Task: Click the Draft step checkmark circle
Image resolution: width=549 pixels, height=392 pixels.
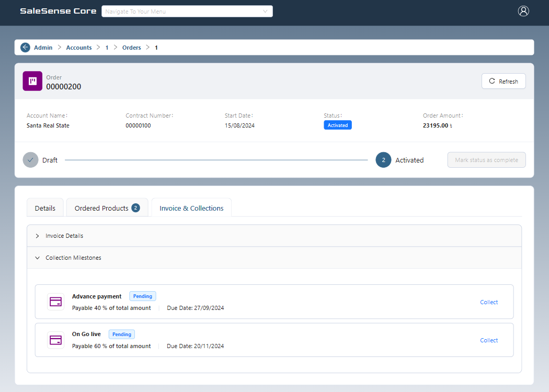Action: 30,160
